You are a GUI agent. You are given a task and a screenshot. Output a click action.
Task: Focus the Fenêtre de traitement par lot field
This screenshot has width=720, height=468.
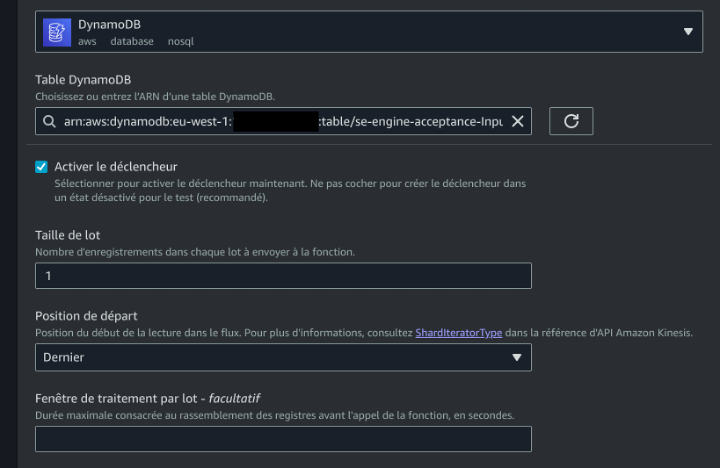coord(283,439)
